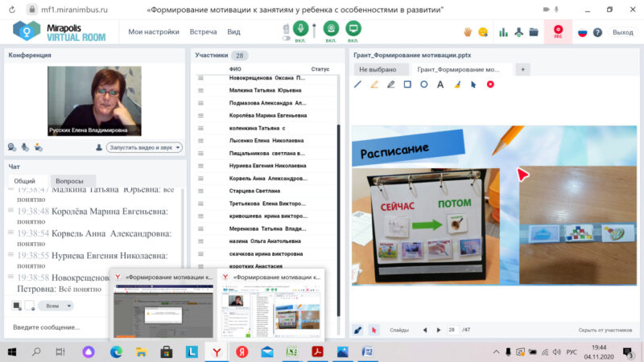Select the highlighter brush tool

click(x=457, y=84)
